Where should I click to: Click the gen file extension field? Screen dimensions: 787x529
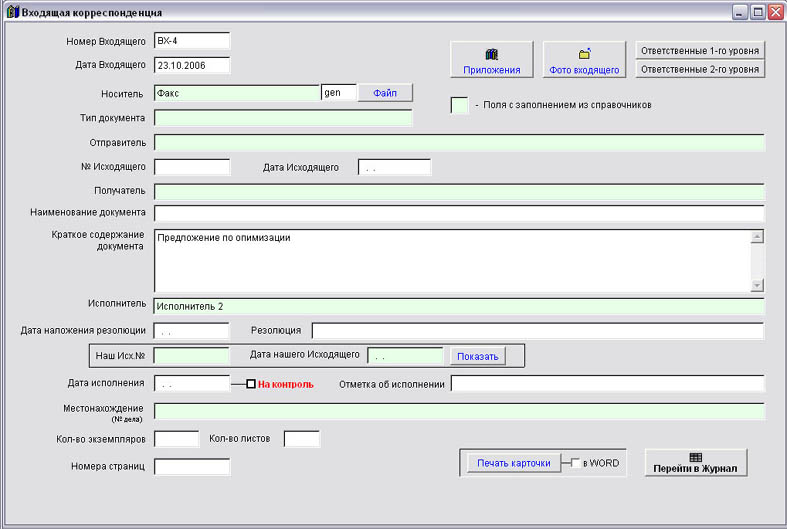pos(339,92)
